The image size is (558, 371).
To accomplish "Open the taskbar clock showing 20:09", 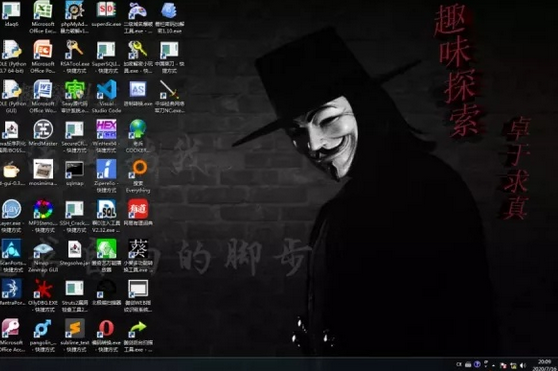I will pos(544,365).
